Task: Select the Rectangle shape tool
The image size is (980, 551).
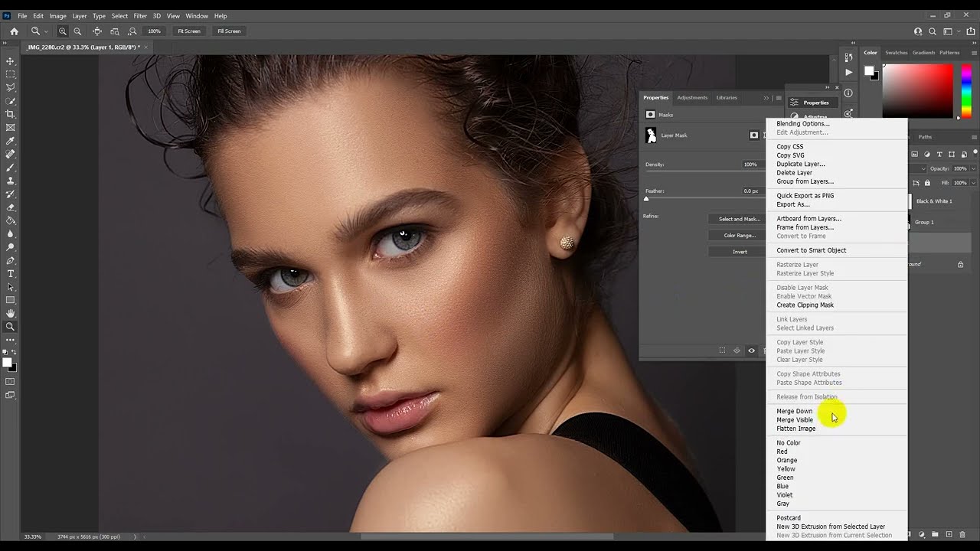Action: pyautogui.click(x=11, y=300)
